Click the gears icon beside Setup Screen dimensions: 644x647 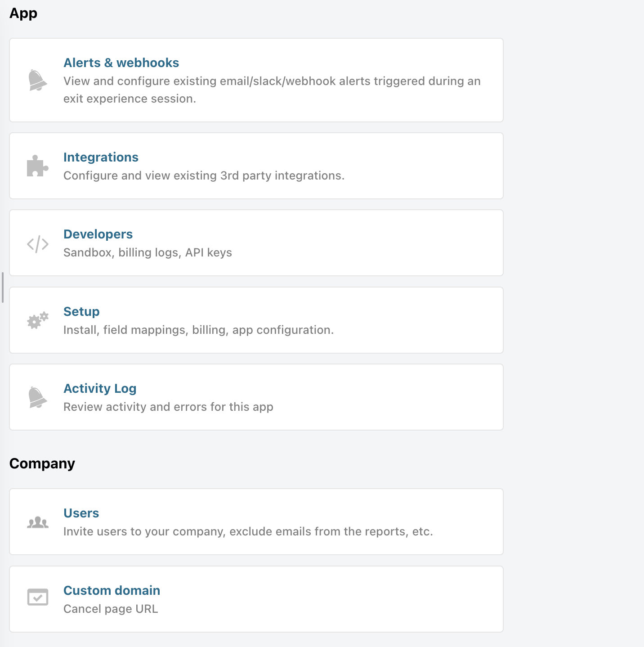[x=38, y=320]
